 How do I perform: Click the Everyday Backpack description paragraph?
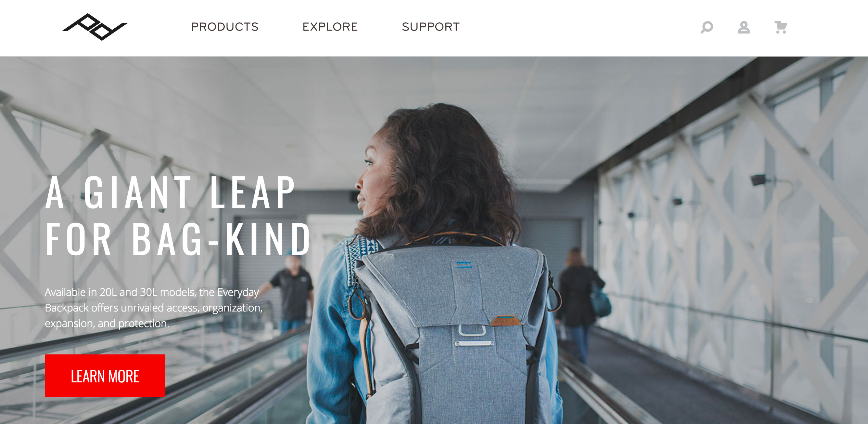pos(154,308)
